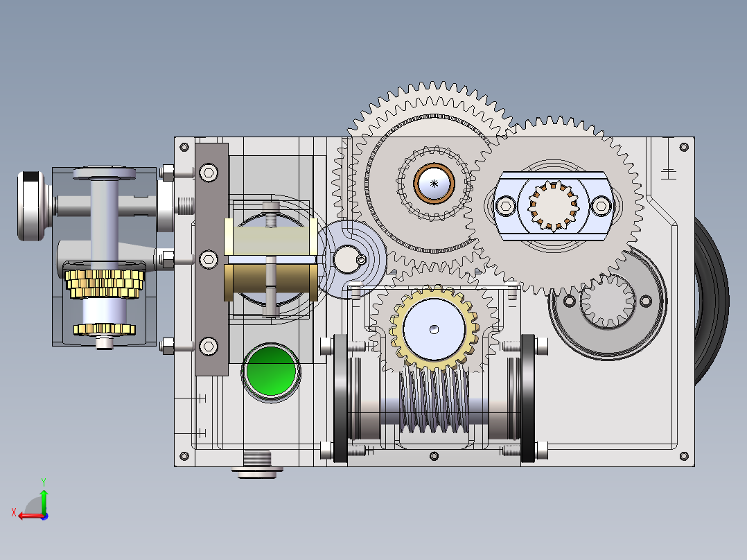The height and width of the screenshot is (560, 747).
Task: Select the stacked brass gear cluster on left
Action: coord(105,284)
